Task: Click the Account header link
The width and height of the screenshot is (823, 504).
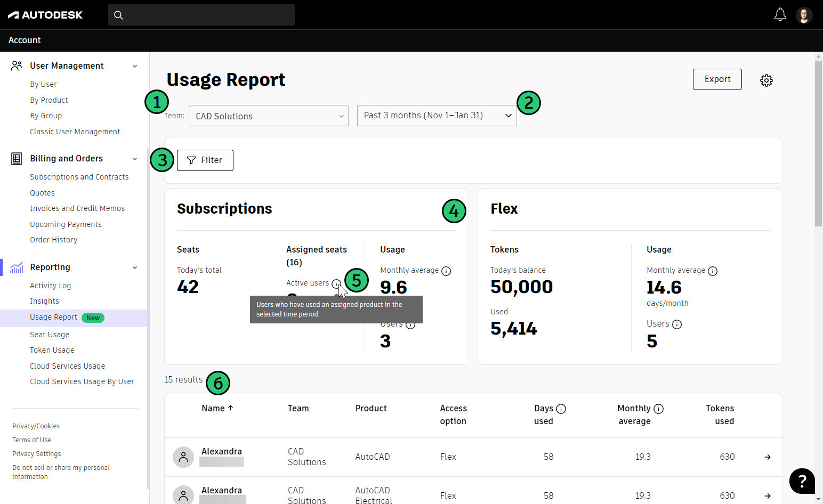Action: [25, 40]
